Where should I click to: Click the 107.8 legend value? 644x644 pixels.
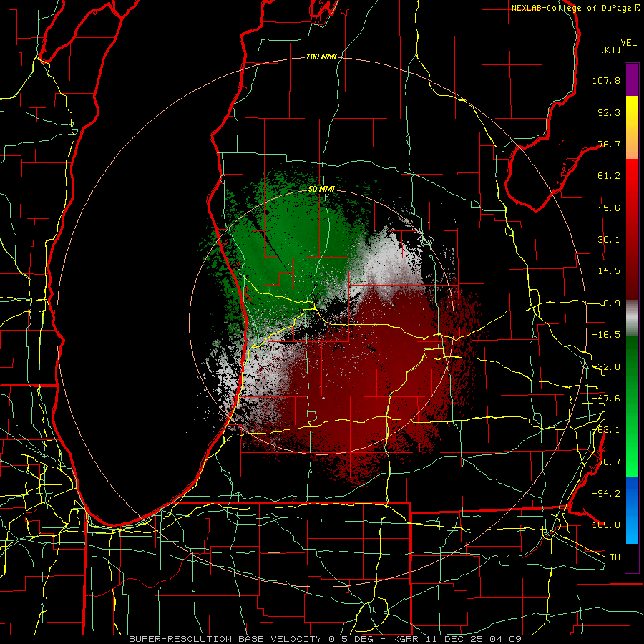(x=606, y=80)
